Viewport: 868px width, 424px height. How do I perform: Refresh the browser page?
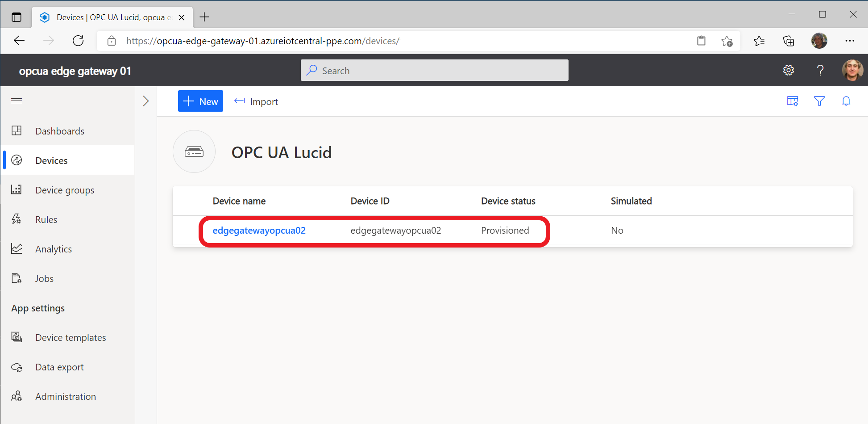(x=78, y=41)
